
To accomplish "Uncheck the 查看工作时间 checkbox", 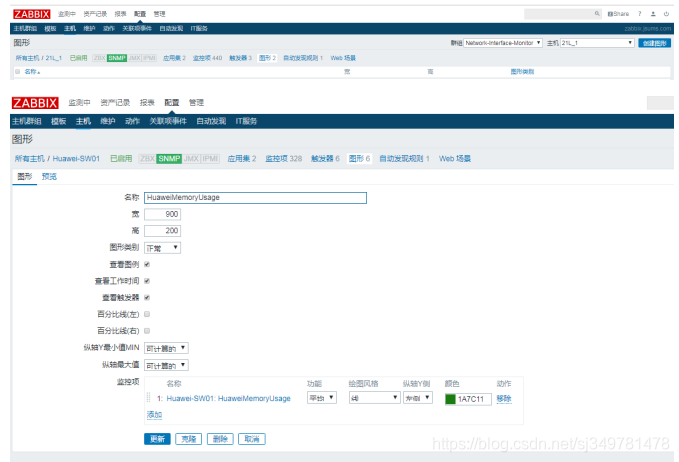I will (147, 281).
